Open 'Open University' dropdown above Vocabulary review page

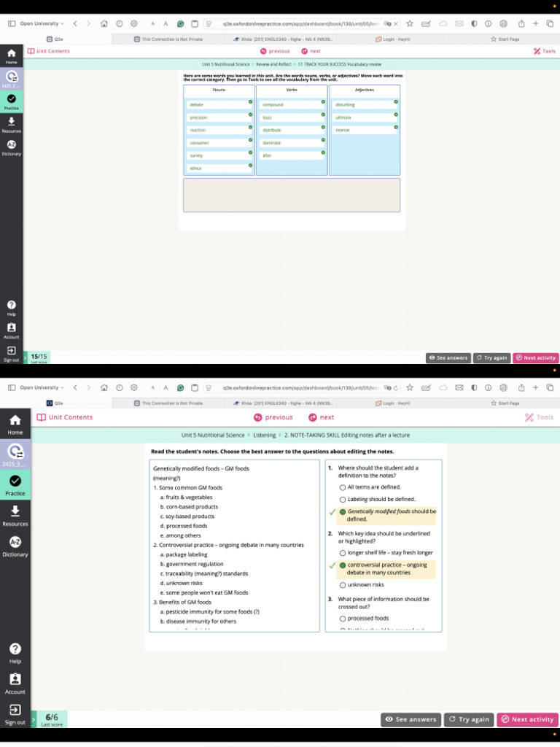(x=42, y=23)
